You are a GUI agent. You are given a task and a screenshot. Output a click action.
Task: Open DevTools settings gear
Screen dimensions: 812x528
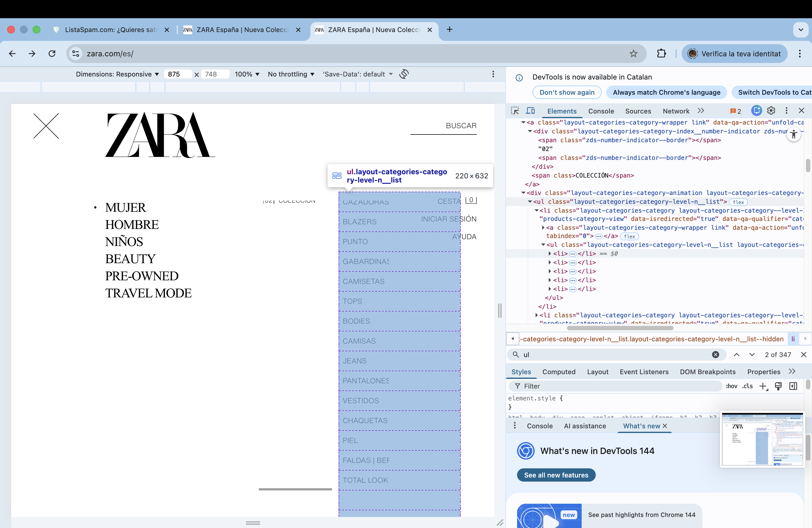click(x=771, y=111)
